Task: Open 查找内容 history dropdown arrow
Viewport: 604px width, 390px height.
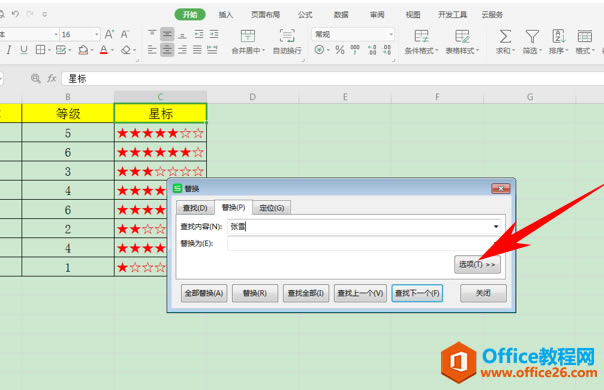Action: (496, 227)
